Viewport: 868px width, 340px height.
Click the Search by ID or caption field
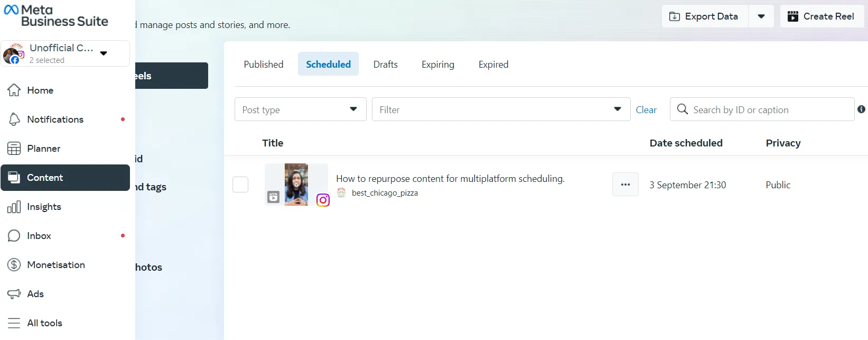pyautogui.click(x=766, y=109)
